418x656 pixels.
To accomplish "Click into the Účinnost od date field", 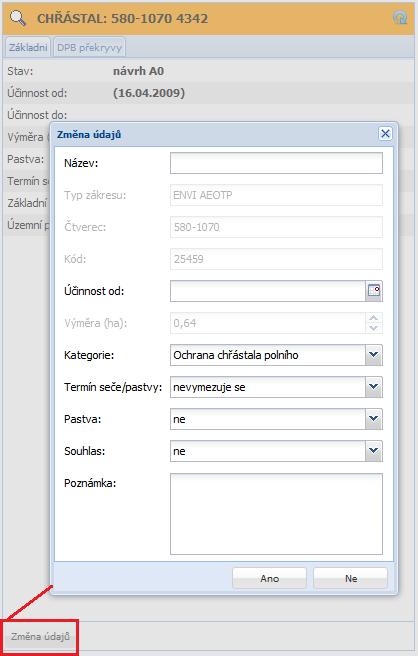I will click(268, 291).
